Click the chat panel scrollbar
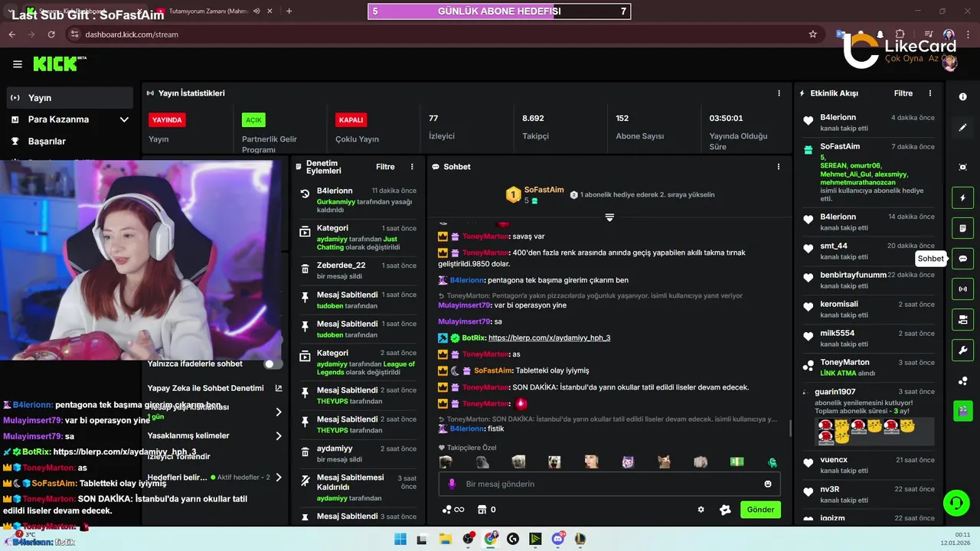The image size is (980, 551). (791, 429)
